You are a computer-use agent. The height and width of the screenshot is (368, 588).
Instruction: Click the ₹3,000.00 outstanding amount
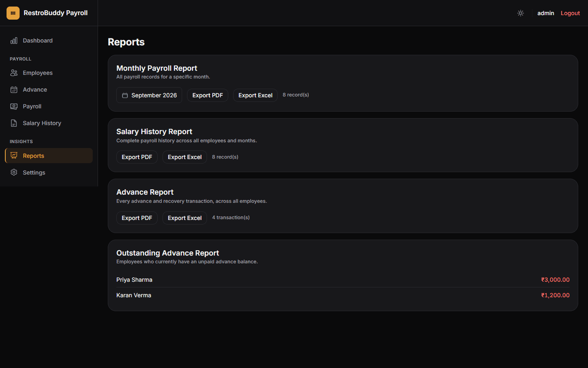555,280
